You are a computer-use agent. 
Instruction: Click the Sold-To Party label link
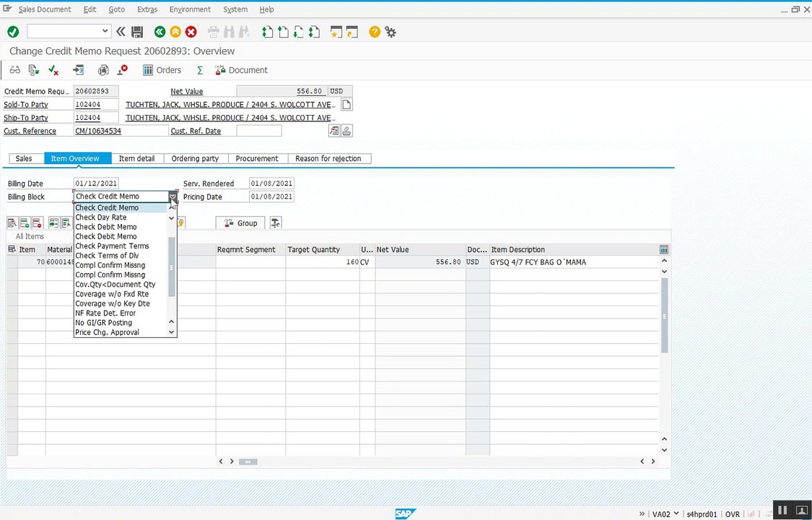(26, 105)
